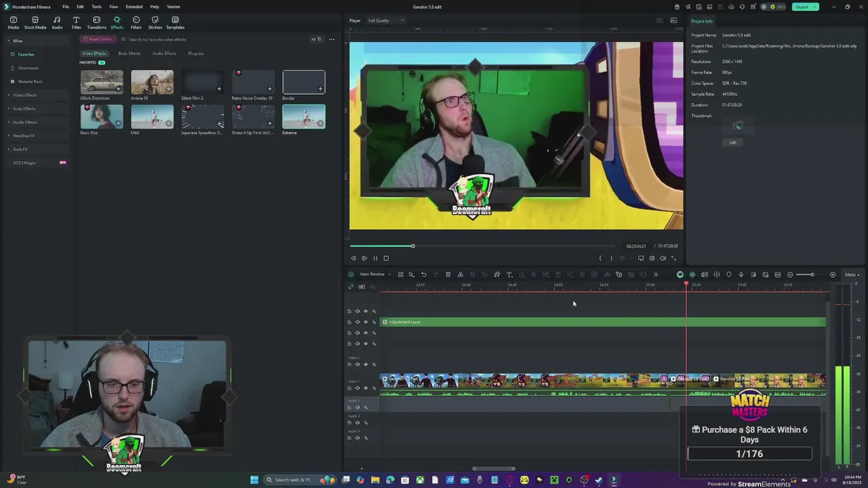Open the Transitions panel

[x=96, y=22]
